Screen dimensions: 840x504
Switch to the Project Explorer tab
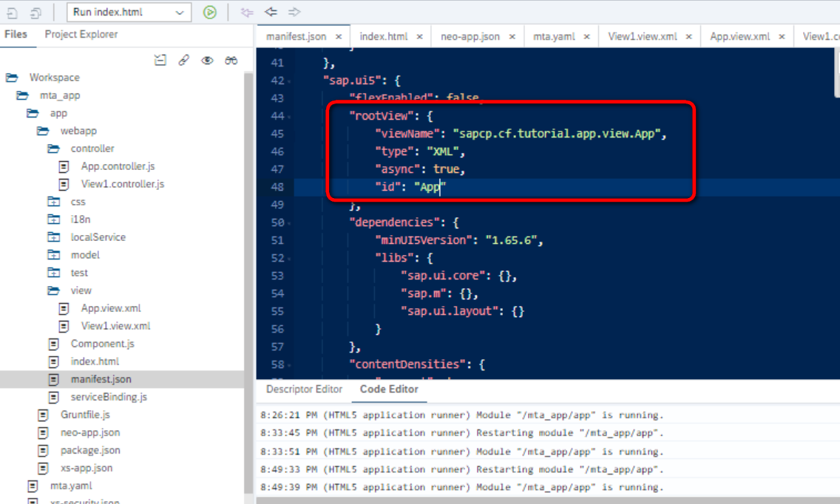[81, 34]
